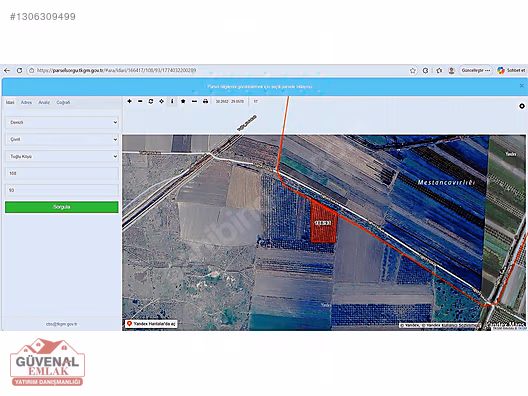Switch to the Analiz tab
This screenshot has height=396, width=528.
[44, 102]
